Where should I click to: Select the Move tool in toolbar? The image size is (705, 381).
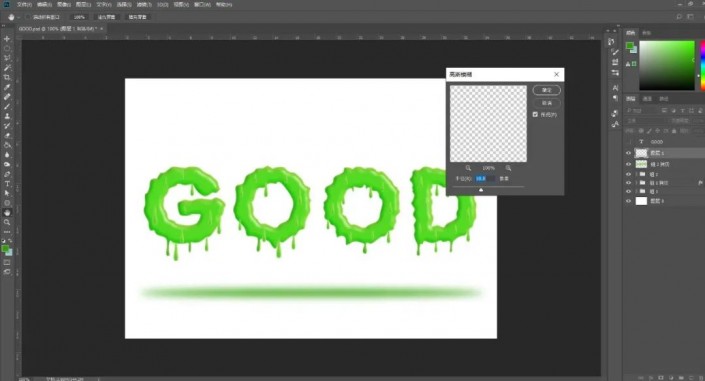[x=7, y=39]
